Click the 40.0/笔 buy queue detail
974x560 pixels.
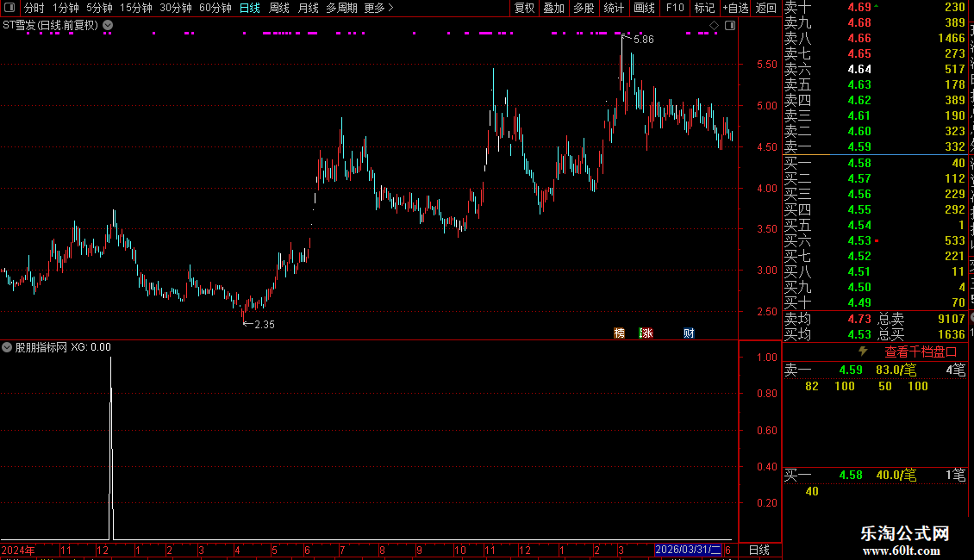896,475
